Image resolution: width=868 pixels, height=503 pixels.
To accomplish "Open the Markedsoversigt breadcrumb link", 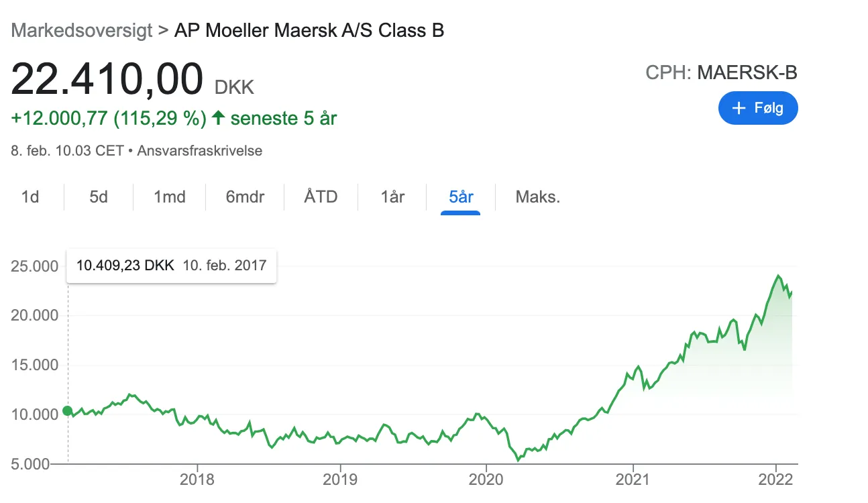I will (x=82, y=30).
